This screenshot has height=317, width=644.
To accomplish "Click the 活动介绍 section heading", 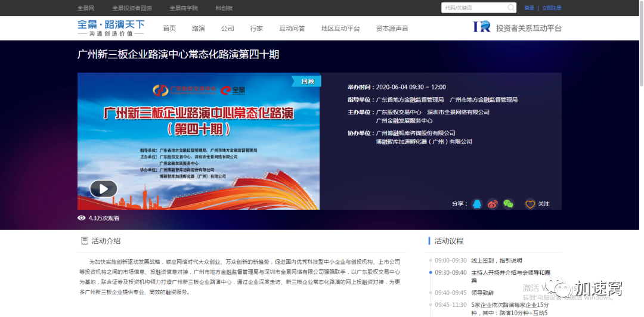I will click(x=106, y=241).
